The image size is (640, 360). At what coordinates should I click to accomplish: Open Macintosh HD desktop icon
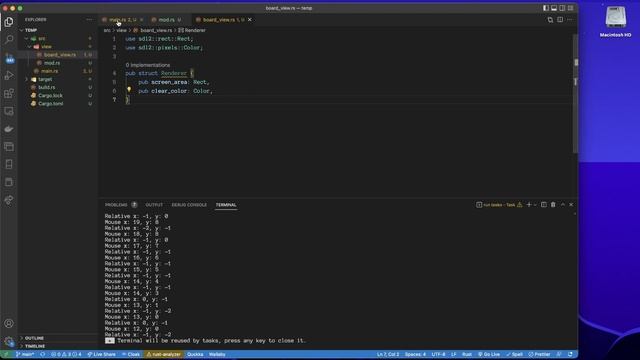[616, 22]
